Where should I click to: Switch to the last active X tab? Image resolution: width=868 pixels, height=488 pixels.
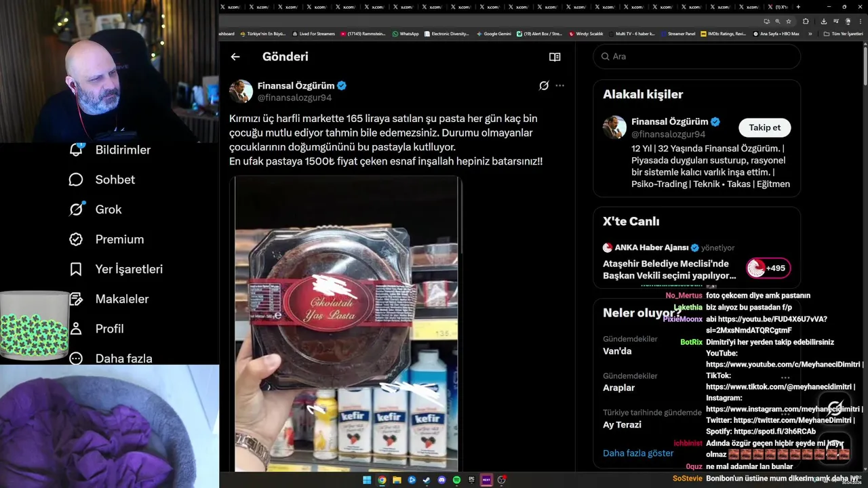(778, 7)
